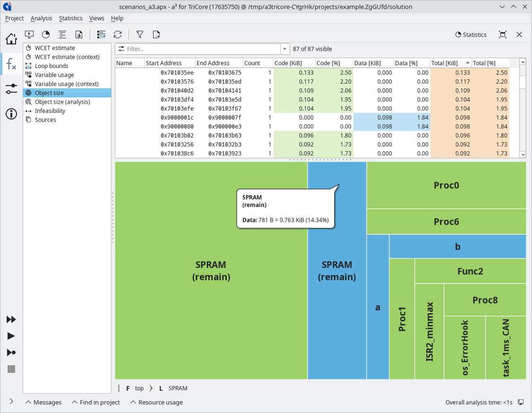This screenshot has height=413, width=532.
Task: Click the indented text lines toolbar icon
Action: pos(62,34)
